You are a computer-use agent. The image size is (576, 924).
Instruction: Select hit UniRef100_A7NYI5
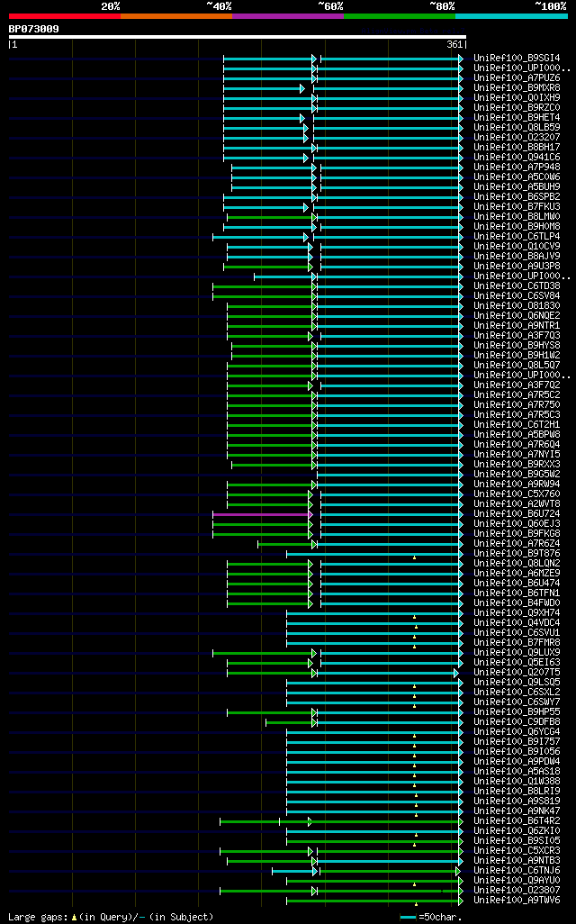(517, 454)
